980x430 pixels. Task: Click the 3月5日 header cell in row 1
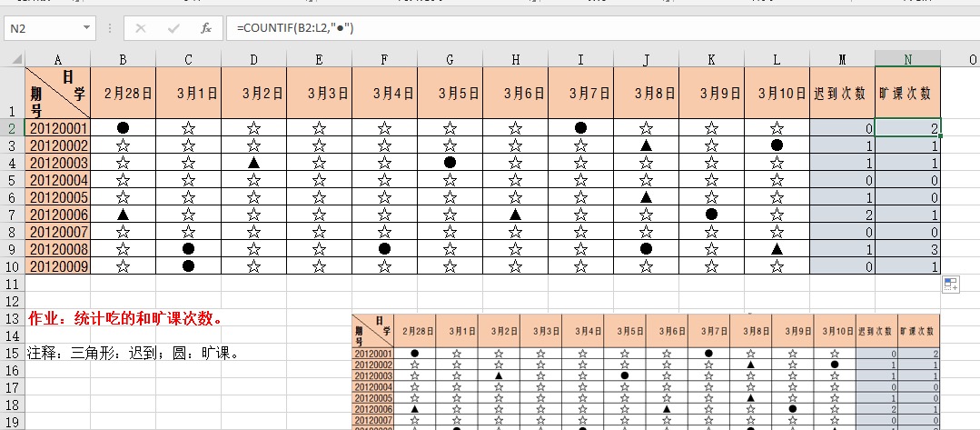[450, 94]
